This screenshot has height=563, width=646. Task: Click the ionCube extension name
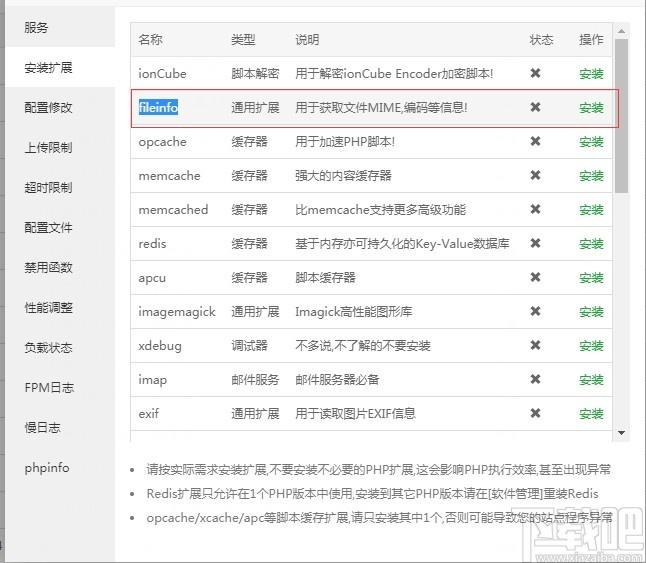tap(162, 74)
